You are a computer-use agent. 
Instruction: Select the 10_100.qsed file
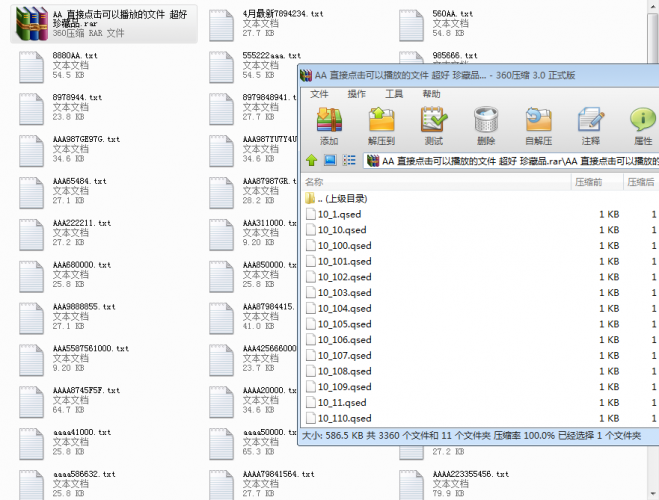pos(346,245)
